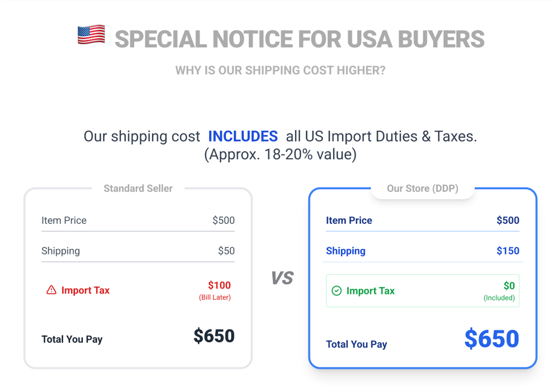Click the Standard Seller $50 shipping amount

click(x=226, y=251)
